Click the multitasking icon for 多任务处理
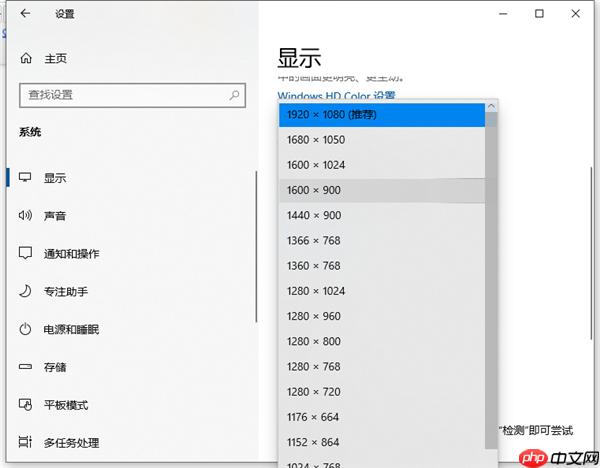600x468 pixels. tap(25, 442)
